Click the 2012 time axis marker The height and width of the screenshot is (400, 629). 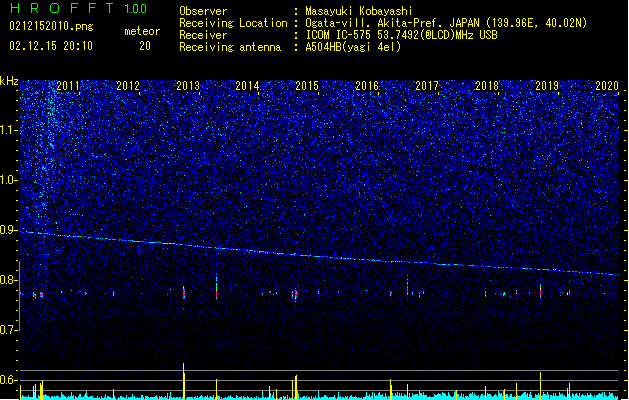pos(128,85)
